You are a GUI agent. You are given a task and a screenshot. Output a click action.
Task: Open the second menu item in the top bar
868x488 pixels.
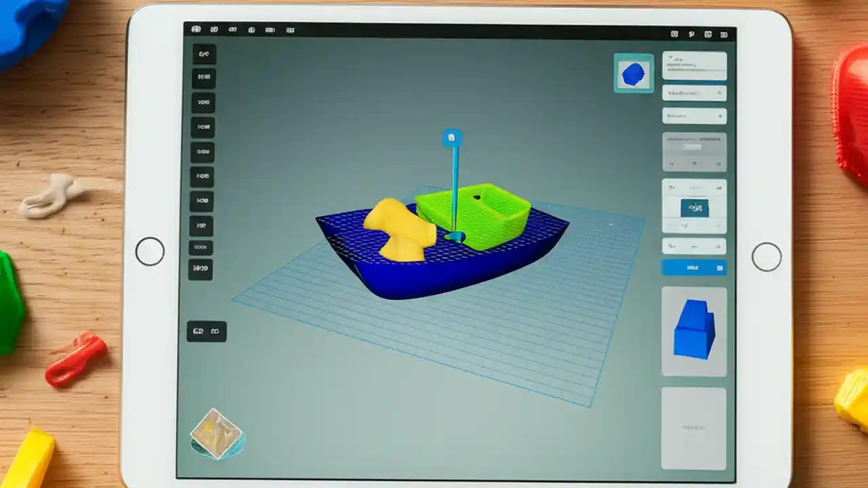[214, 30]
